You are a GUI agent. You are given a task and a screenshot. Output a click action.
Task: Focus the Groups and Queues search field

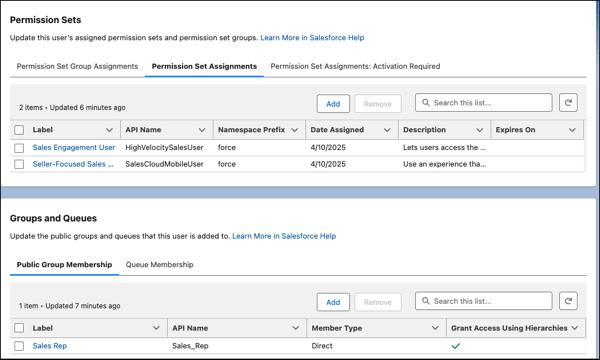coord(484,301)
